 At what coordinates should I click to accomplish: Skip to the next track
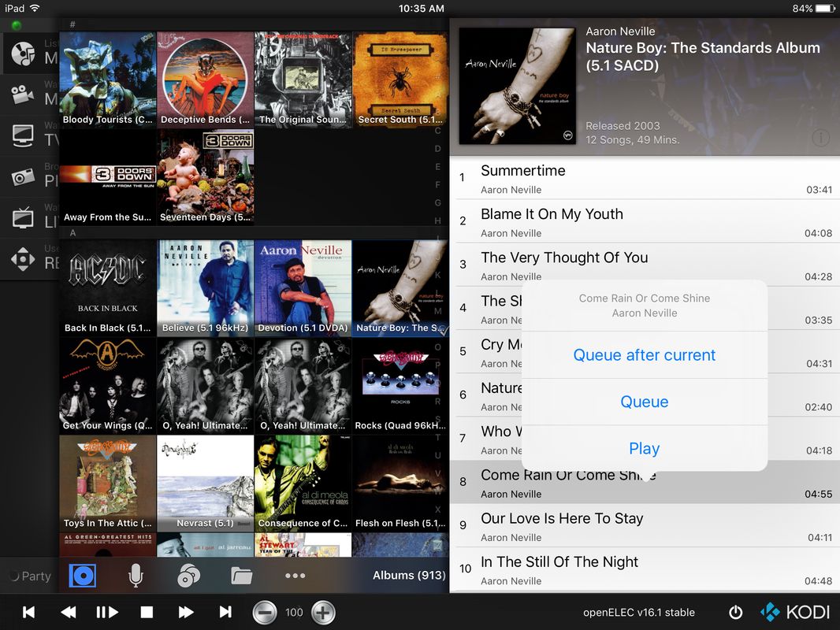(x=225, y=612)
